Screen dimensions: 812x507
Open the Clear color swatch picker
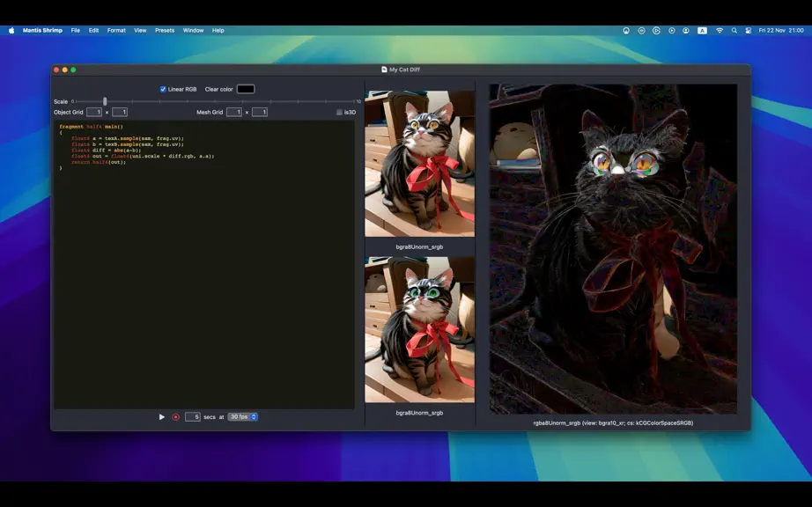pyautogui.click(x=246, y=89)
